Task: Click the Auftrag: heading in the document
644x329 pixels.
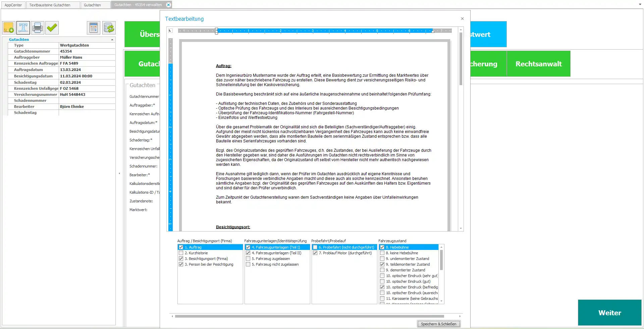Action: (x=224, y=66)
